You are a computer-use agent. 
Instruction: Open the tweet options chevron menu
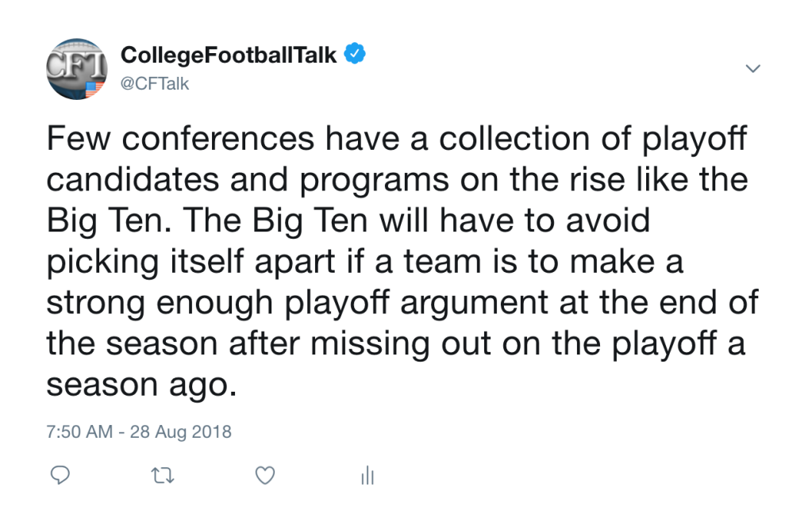[x=752, y=68]
